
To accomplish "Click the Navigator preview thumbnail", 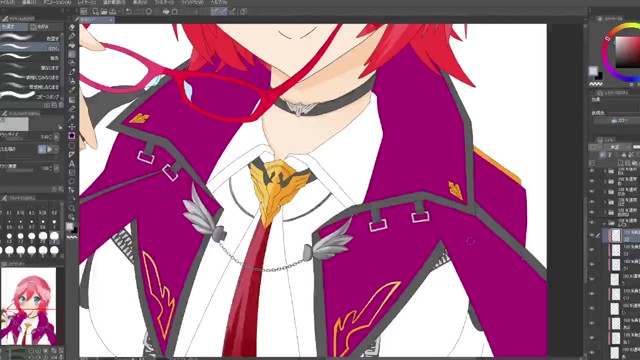I will click(28, 306).
